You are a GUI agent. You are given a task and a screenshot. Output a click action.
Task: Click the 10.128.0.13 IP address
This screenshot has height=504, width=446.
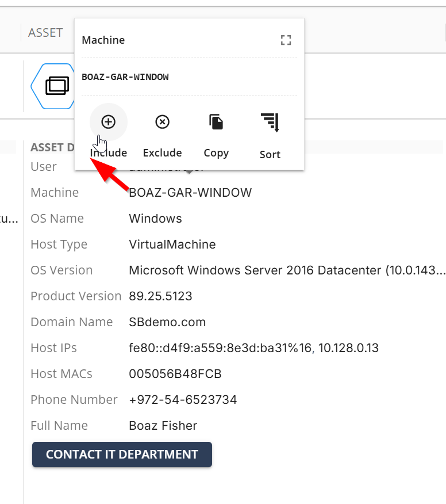[348, 348]
